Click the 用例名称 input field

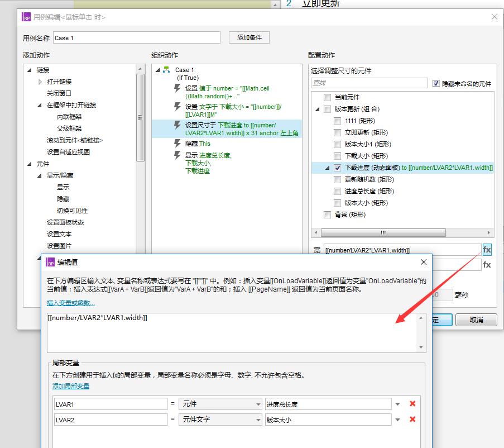pyautogui.click(x=137, y=37)
